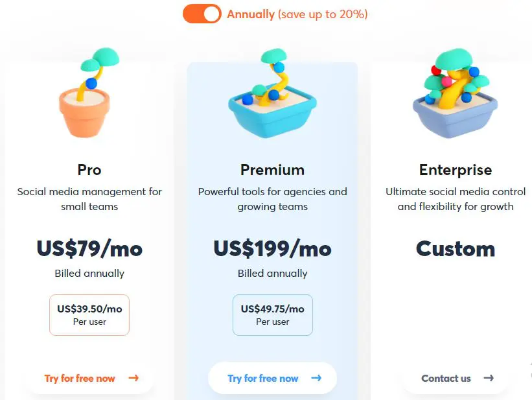
Task: Click the arrow icon in Pro's Try for free button
Action: [134, 379]
